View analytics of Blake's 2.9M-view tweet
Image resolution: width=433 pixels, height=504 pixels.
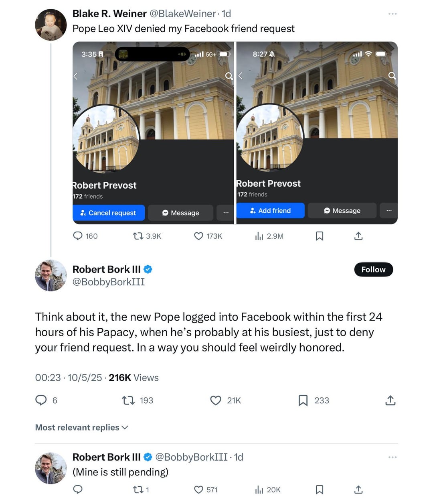[259, 236]
